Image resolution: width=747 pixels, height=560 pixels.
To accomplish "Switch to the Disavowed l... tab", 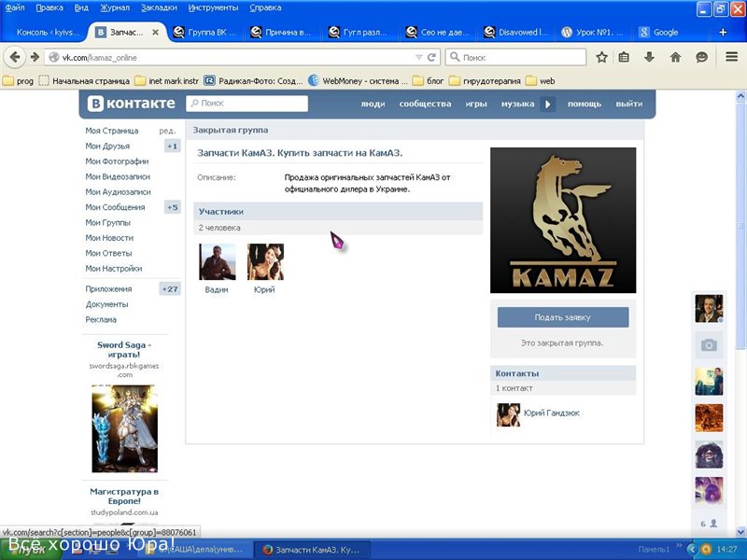I will (x=515, y=33).
